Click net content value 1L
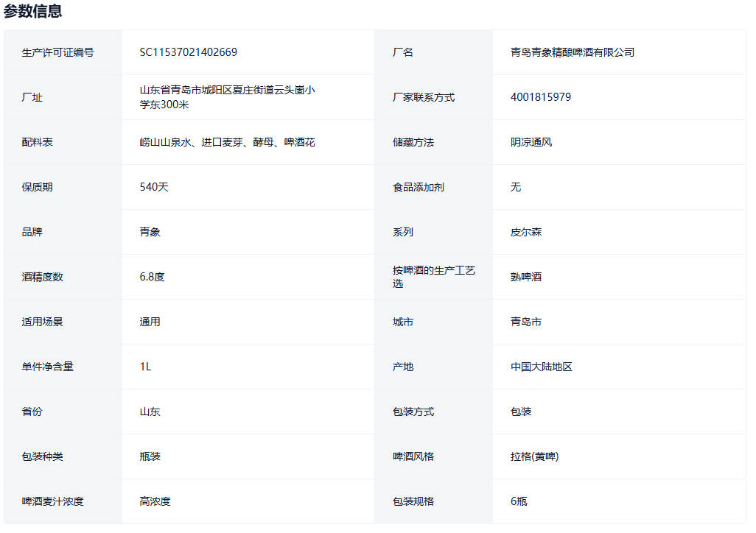Image resolution: width=756 pixels, height=533 pixels. pyautogui.click(x=146, y=367)
